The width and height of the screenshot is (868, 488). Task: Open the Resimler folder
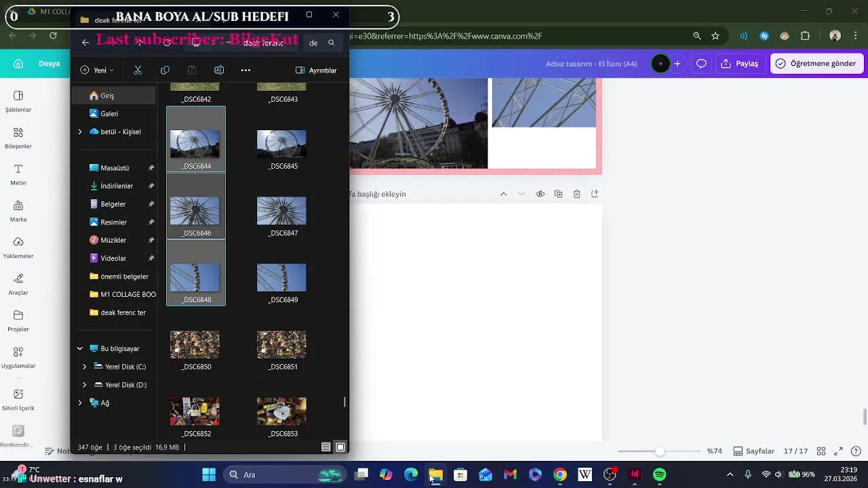114,222
